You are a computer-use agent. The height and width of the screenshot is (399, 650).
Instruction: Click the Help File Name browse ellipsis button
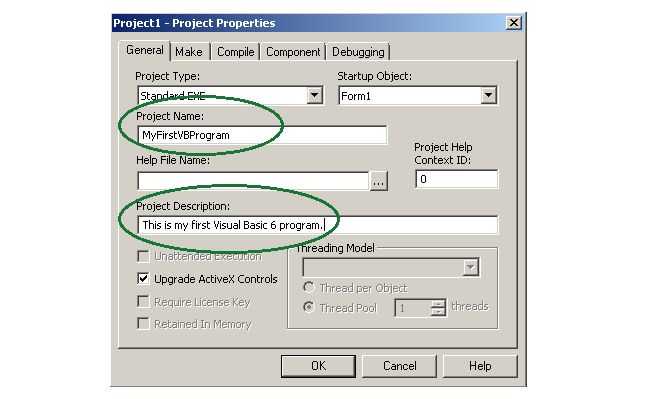(x=378, y=181)
